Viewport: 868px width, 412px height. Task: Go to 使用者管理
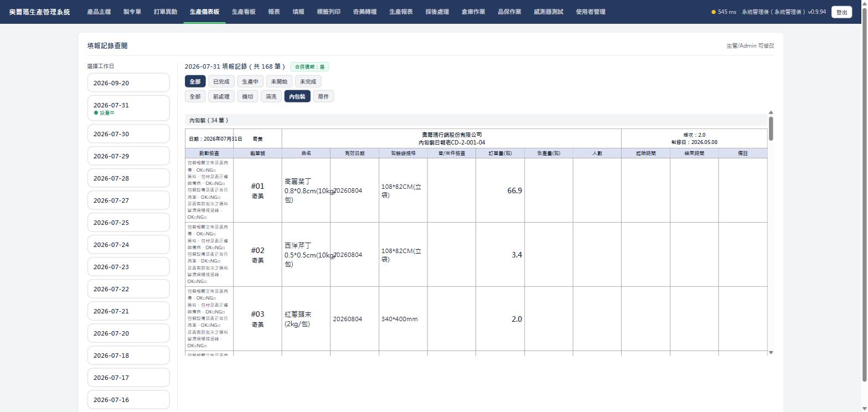(591, 12)
